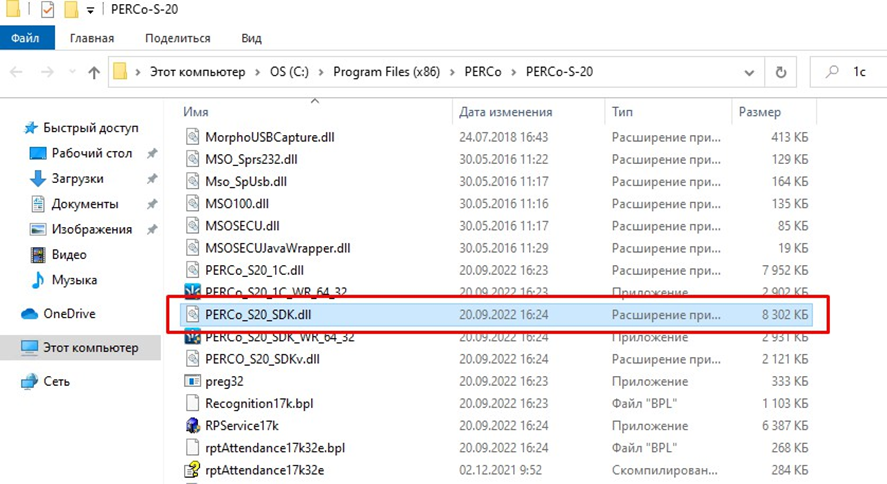The height and width of the screenshot is (484, 887).
Task: Switch to the Вид ribbon tab
Action: (x=251, y=38)
